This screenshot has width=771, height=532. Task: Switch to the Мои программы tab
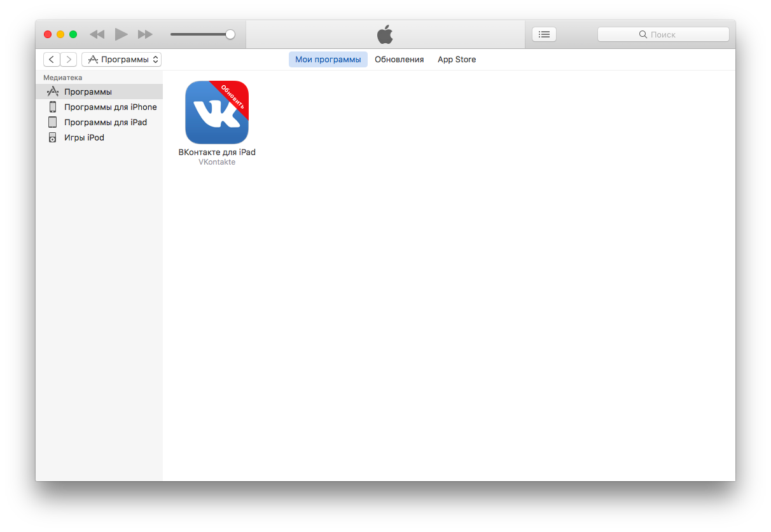point(328,59)
